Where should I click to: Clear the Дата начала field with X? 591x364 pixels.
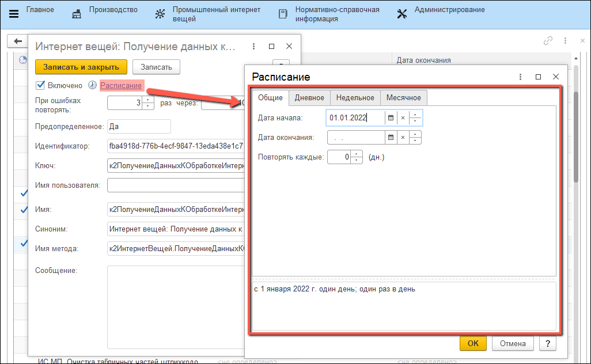[403, 118]
